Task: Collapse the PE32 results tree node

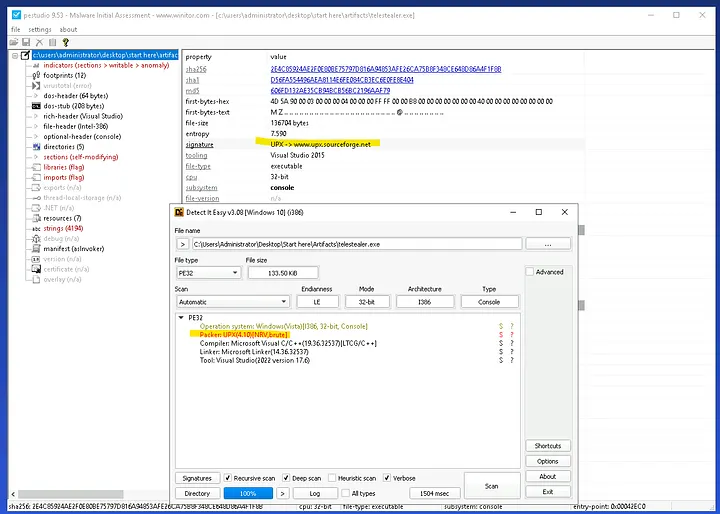Action: click(181, 317)
